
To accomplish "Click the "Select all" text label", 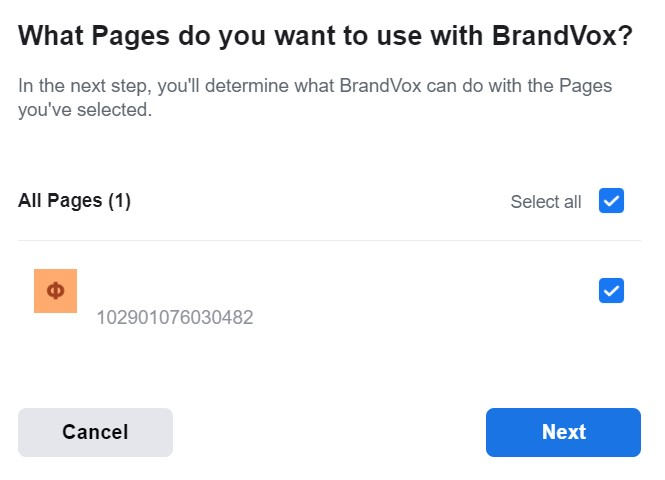I will pos(546,201).
